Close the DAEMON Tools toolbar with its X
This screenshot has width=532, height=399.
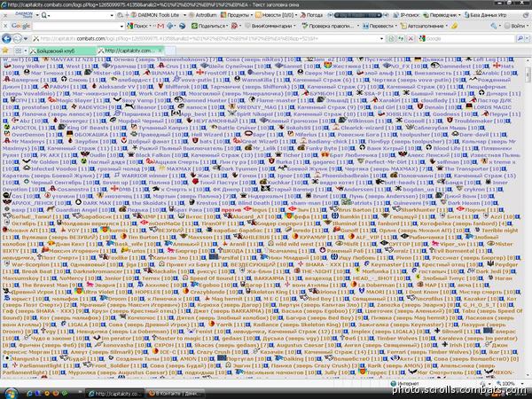pos(5,15)
